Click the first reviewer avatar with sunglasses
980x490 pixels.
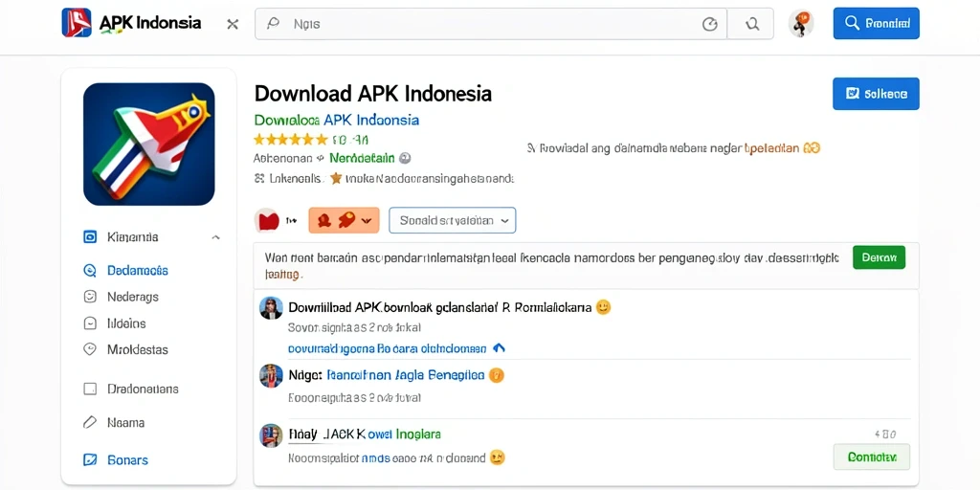tap(271, 307)
